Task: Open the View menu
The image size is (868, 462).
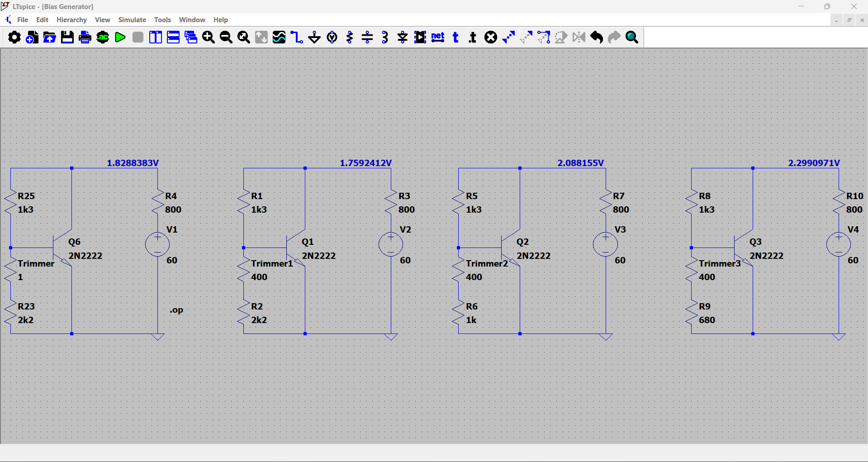Action: pos(102,20)
